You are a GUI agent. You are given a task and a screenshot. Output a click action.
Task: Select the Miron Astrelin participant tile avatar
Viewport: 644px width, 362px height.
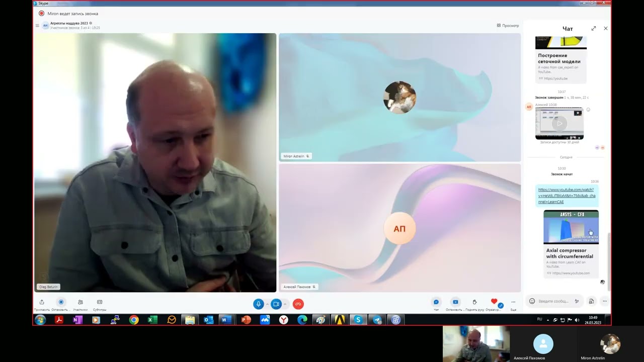pyautogui.click(x=399, y=97)
